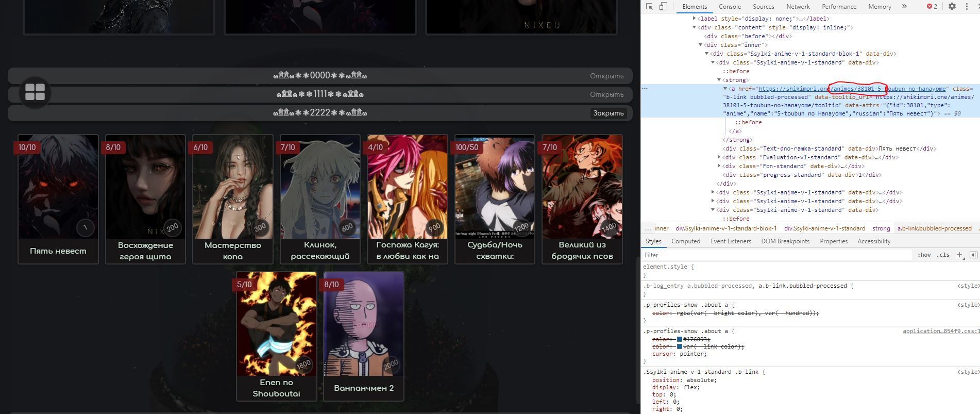Viewport: 980px width, 414px height.
Task: Open the DevTools three-dot menu
Action: 967,7
